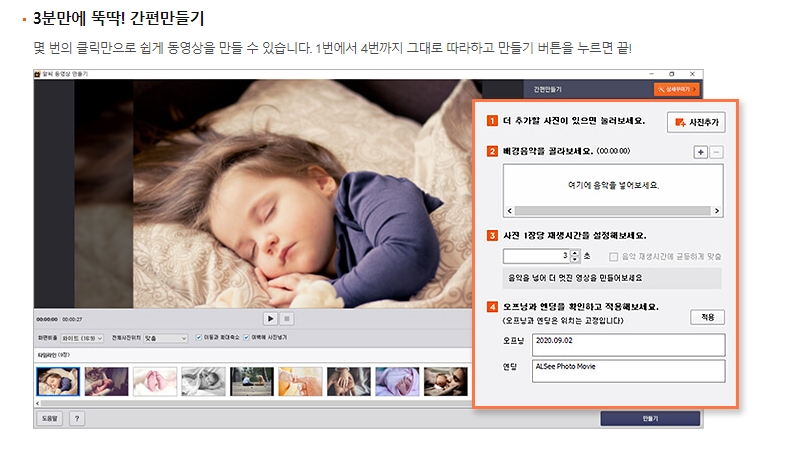Toggle 음악 재생시간에 균등하게 맞춤 checkbox

click(613, 257)
